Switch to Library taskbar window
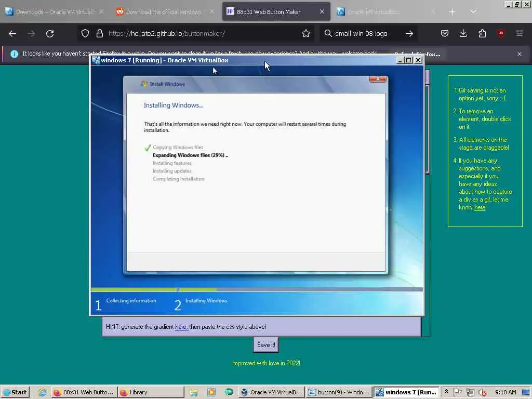Screen dimensions: 532x399 151,392
